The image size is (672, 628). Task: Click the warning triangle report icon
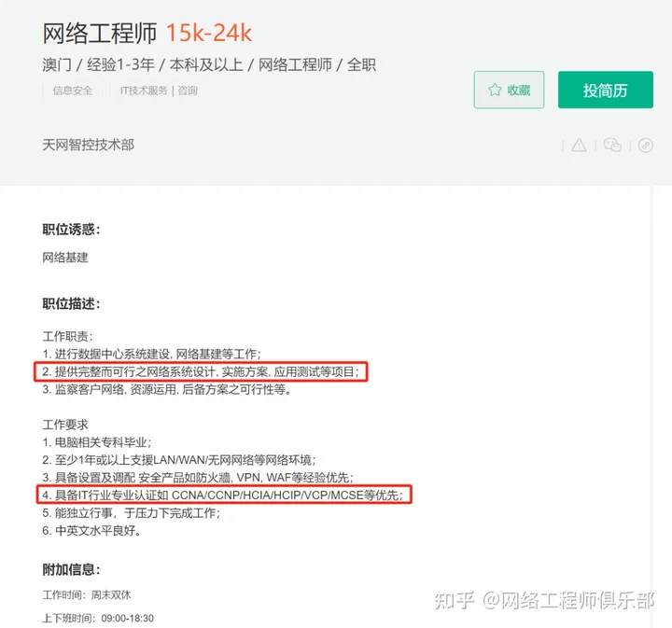tap(579, 146)
